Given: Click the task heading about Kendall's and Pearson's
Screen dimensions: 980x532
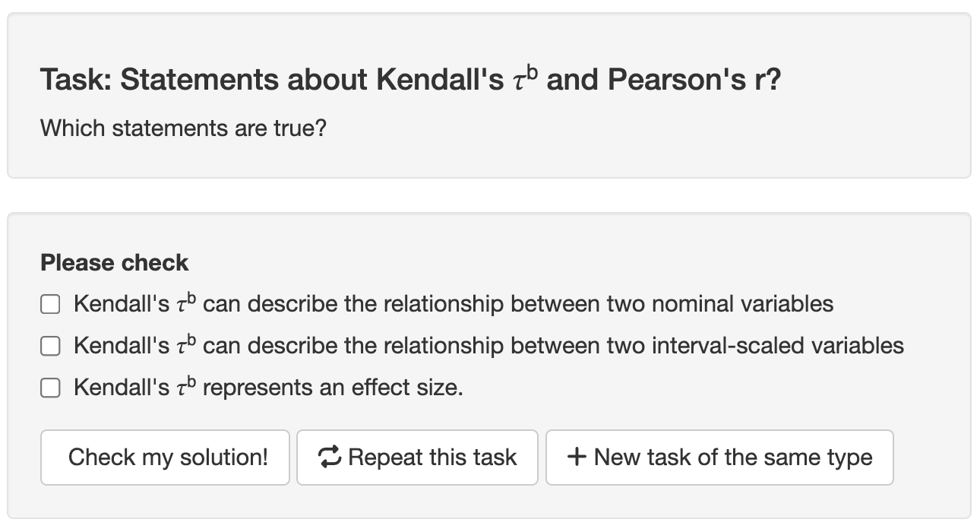Looking at the screenshot, I should point(410,79).
